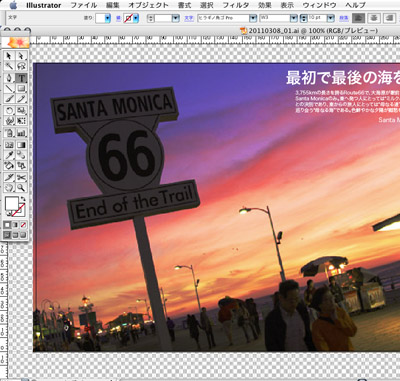Open font size 10 pt dropdown arrow
Image resolution: width=400 pixels, height=381 pixels.
(331, 18)
